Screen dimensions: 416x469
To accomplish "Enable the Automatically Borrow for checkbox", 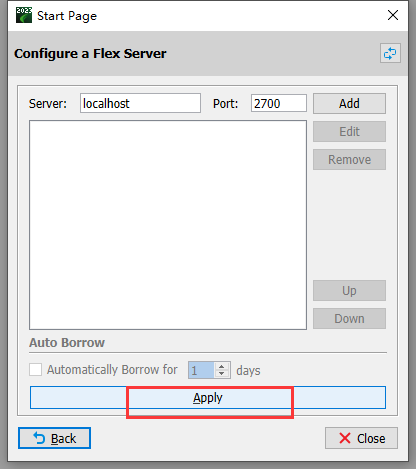I will [x=35, y=370].
